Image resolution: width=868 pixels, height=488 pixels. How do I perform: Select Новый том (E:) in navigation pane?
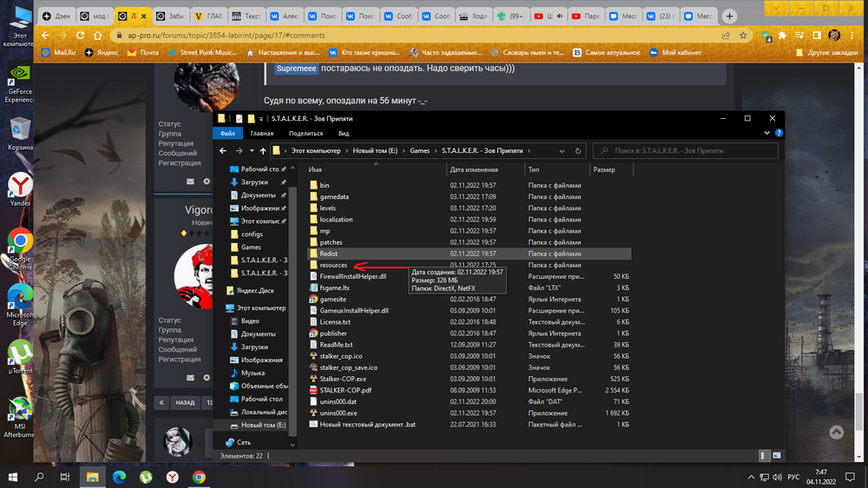pyautogui.click(x=262, y=425)
